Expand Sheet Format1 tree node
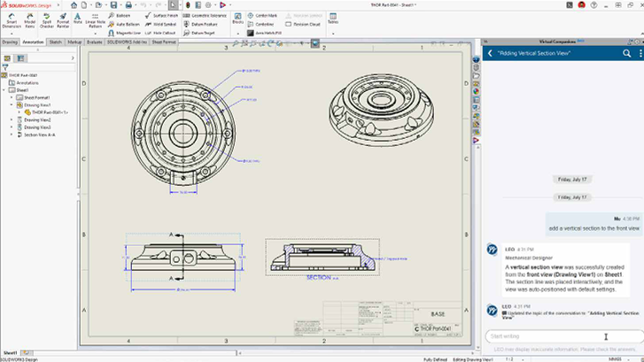Screen dimensions: 644x362 12,97
